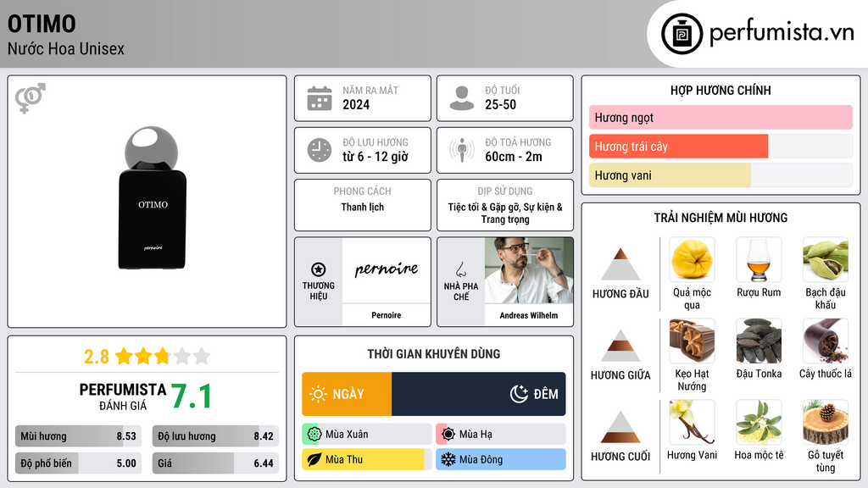Click the Hương Cuối pyramid icon
Image resolution: width=868 pixels, height=488 pixels.
[620, 427]
